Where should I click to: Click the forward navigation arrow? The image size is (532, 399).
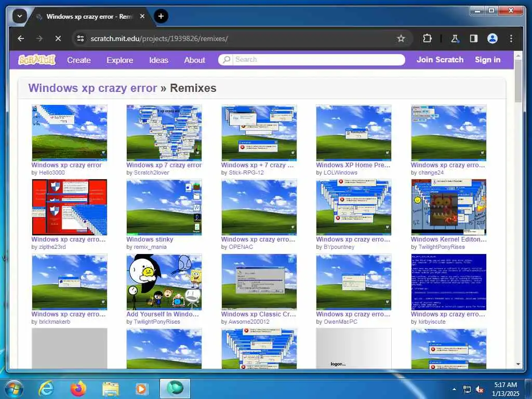coord(39,38)
